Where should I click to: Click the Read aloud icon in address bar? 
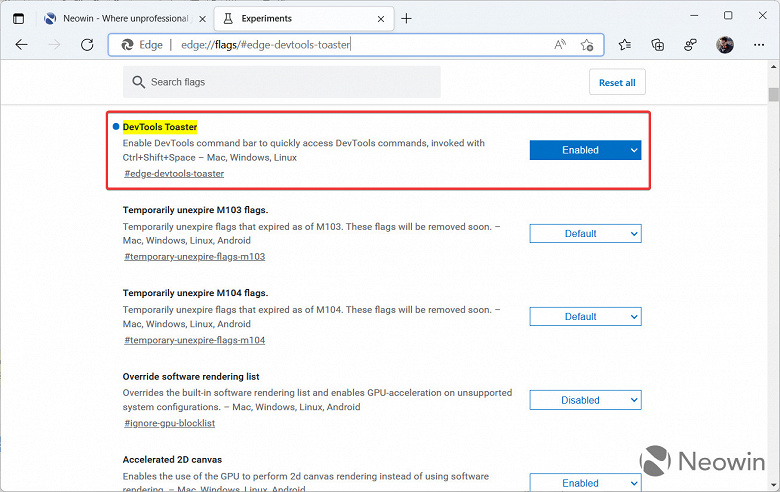560,45
